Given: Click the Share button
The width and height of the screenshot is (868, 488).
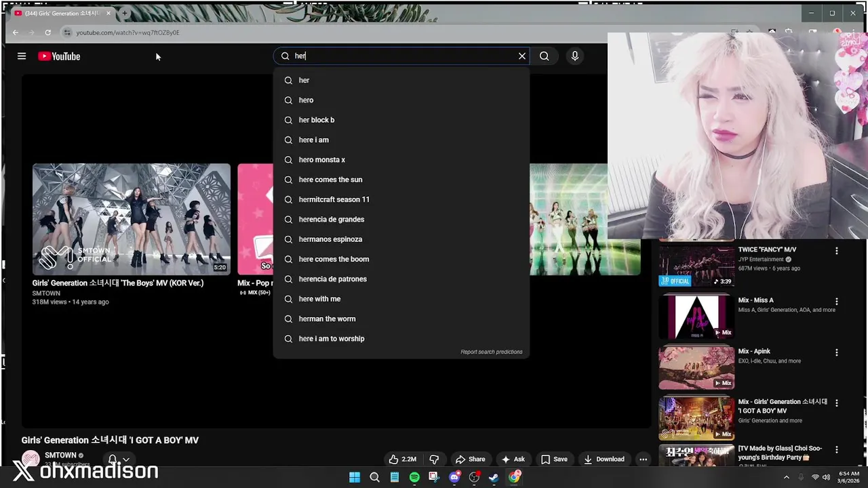Looking at the screenshot, I should pos(471,459).
